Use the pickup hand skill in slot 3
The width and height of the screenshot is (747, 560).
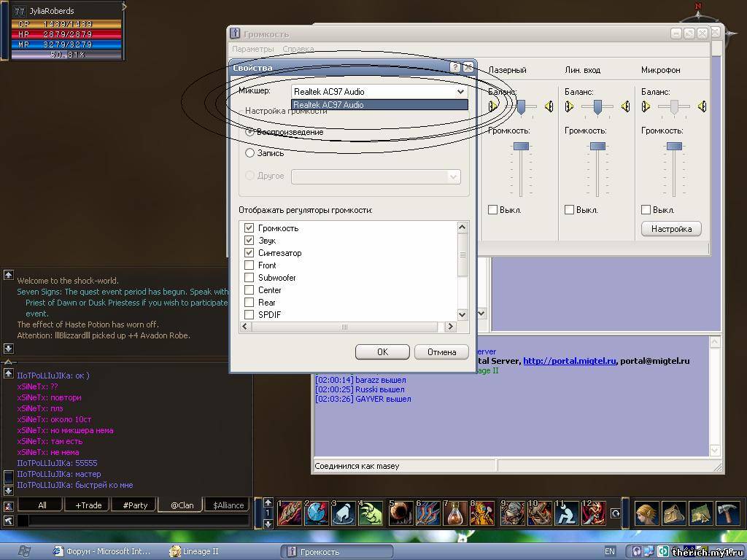pos(344,513)
